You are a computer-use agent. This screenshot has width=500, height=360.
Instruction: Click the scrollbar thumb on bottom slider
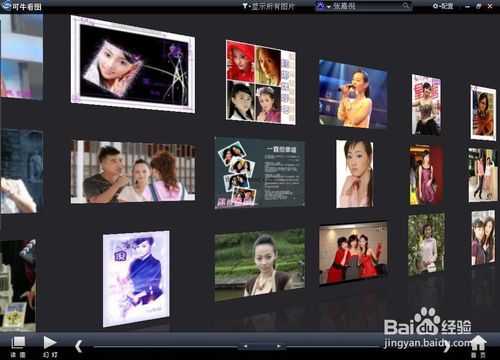(262, 346)
